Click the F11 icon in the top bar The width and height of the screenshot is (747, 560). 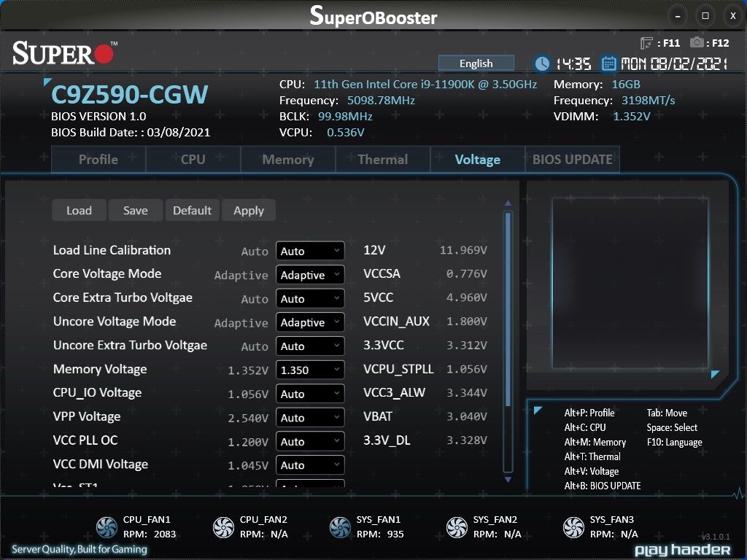tap(646, 43)
